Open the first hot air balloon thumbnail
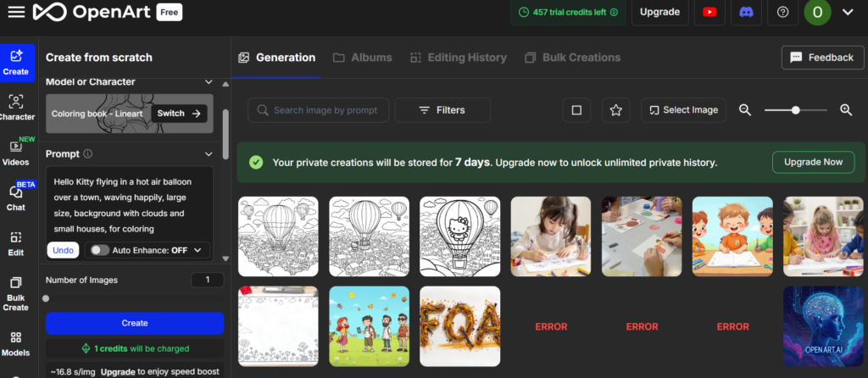The width and height of the screenshot is (868, 378). [278, 236]
